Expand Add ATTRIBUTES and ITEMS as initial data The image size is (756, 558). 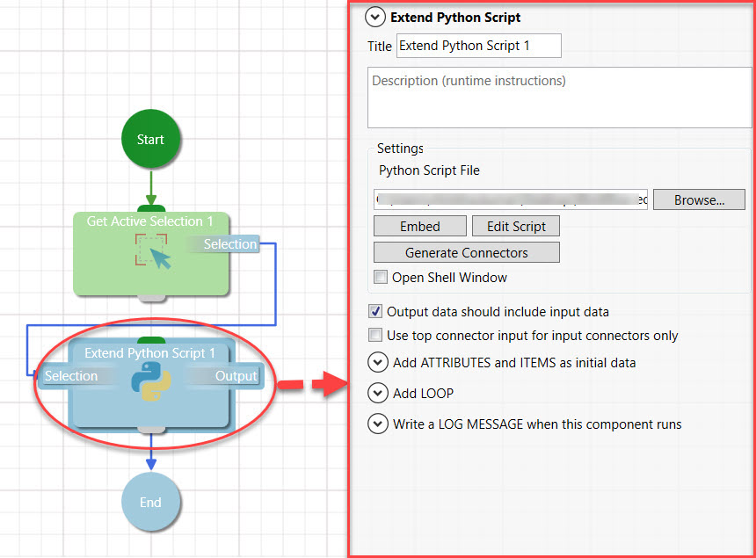point(378,362)
